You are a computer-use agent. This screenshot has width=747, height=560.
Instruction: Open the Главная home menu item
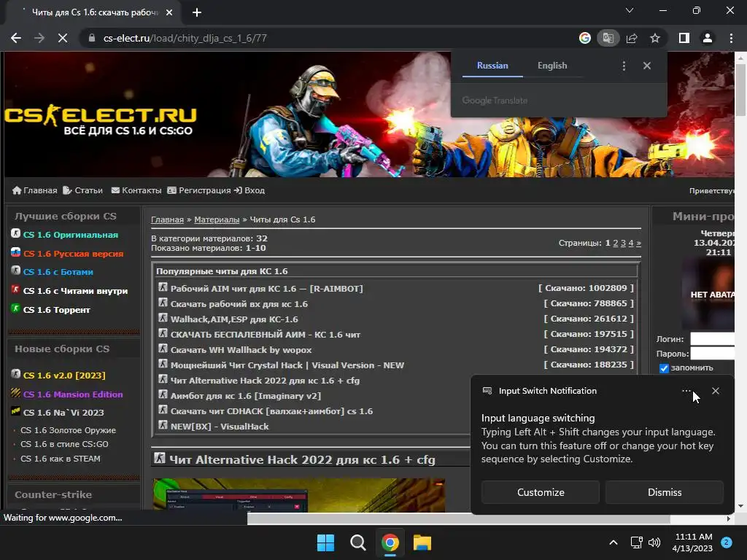click(x=35, y=190)
